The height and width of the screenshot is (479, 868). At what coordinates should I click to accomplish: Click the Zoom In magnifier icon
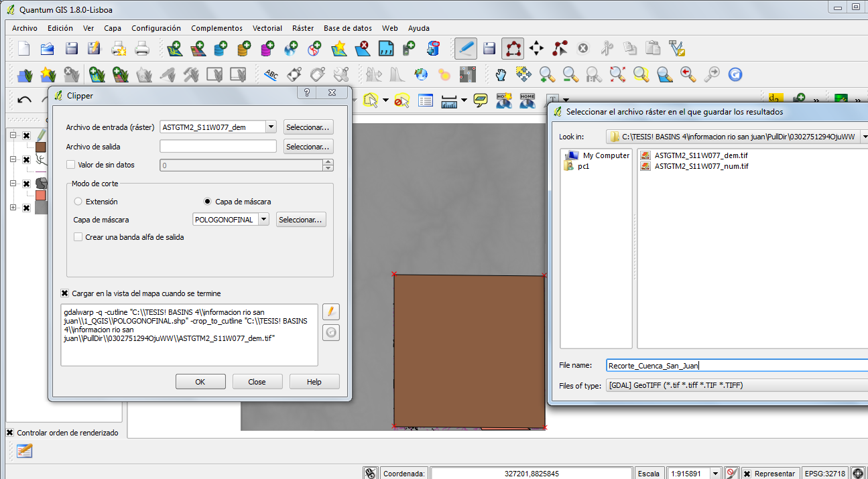tap(547, 74)
